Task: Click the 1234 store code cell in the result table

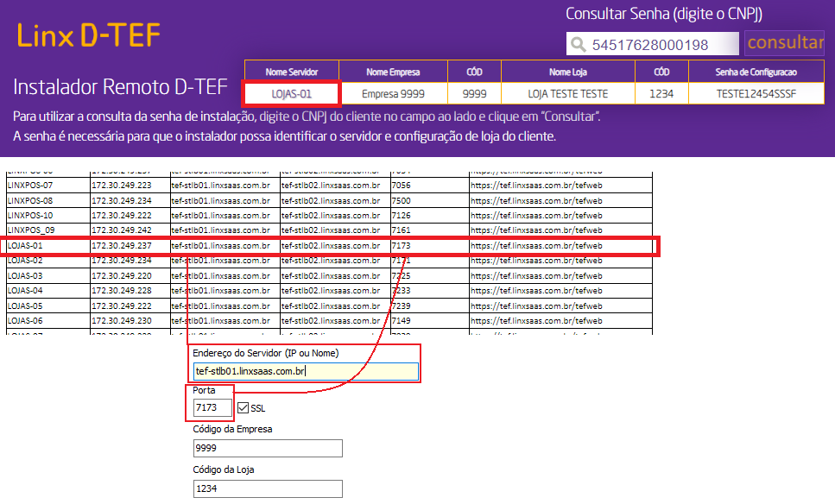Action: tap(661, 94)
